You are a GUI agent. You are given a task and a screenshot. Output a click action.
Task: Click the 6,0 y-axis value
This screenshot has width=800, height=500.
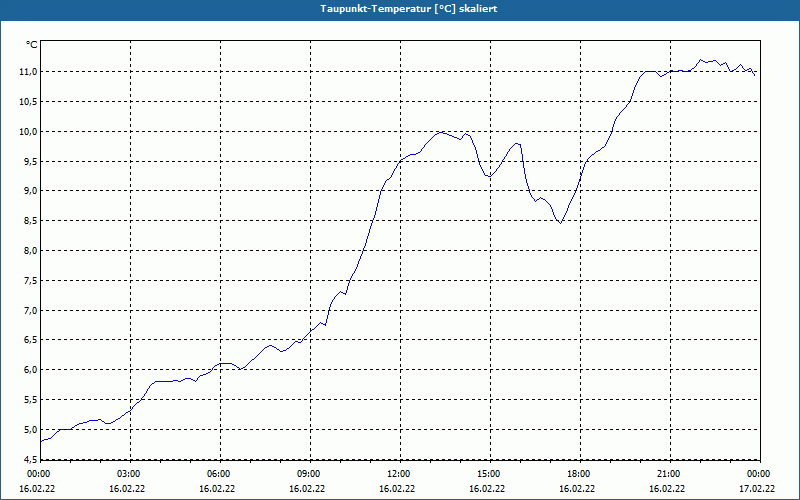[31, 370]
